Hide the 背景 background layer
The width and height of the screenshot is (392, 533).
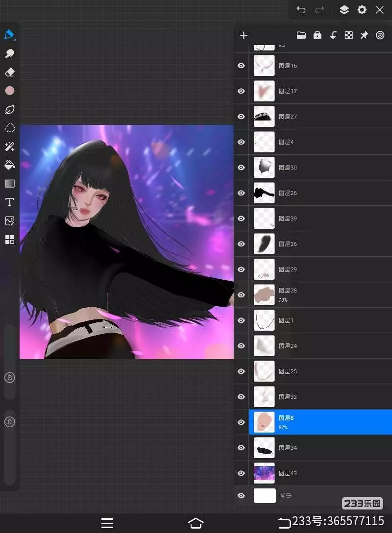coord(241,496)
